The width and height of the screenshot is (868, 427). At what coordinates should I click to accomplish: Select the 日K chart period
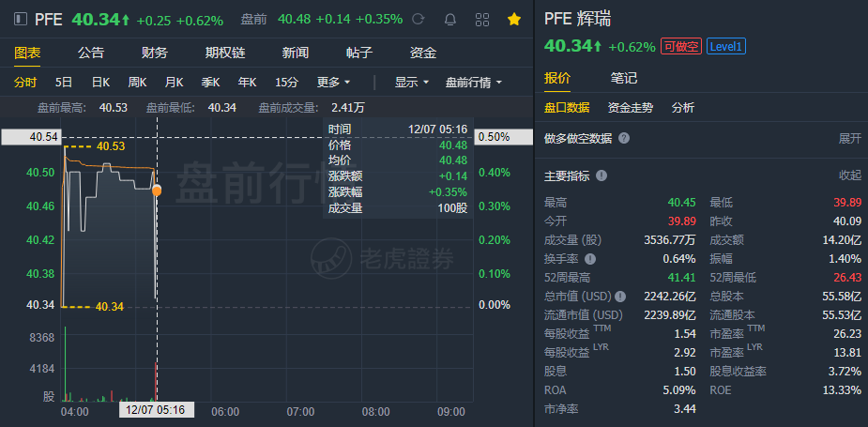tap(99, 83)
